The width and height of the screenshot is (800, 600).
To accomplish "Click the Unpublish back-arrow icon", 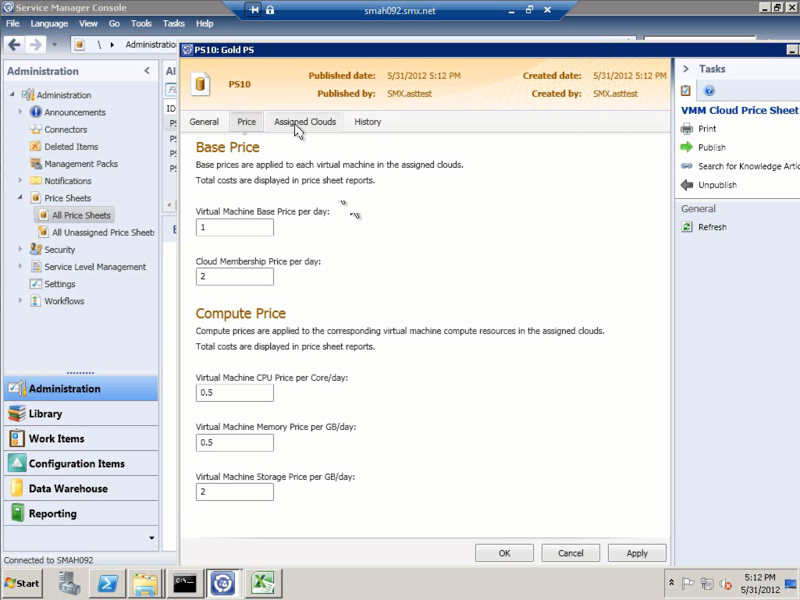I will pyautogui.click(x=687, y=185).
